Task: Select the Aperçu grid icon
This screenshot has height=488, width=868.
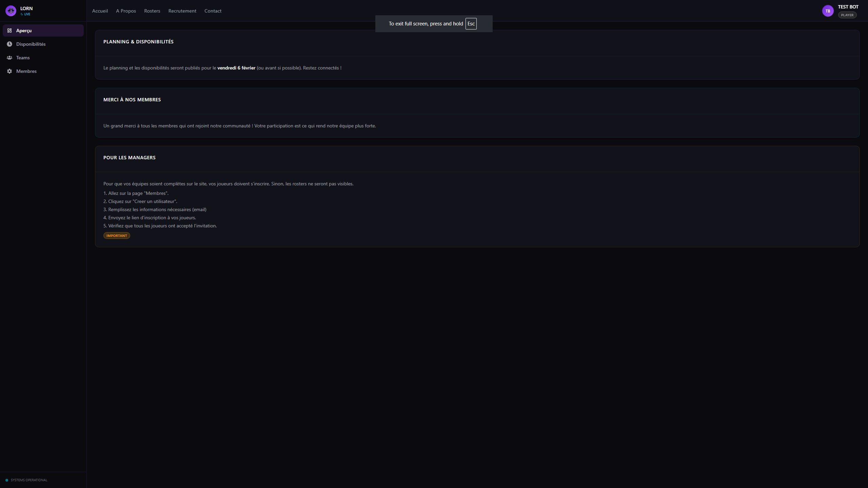Action: 10,30
